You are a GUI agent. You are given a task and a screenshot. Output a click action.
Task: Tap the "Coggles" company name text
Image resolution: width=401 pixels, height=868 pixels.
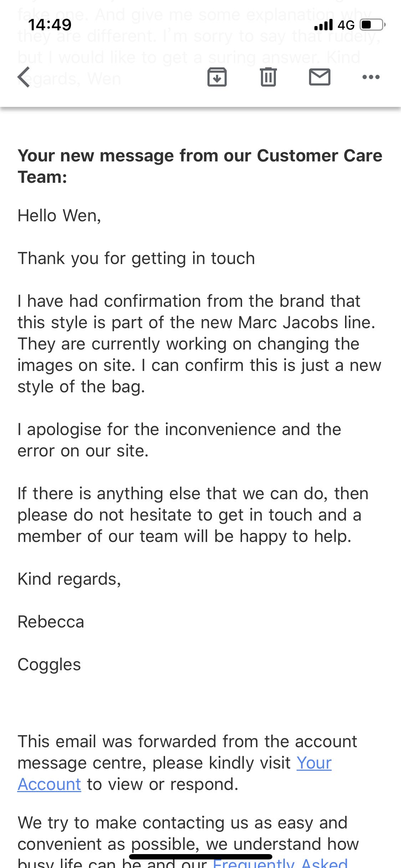click(49, 665)
